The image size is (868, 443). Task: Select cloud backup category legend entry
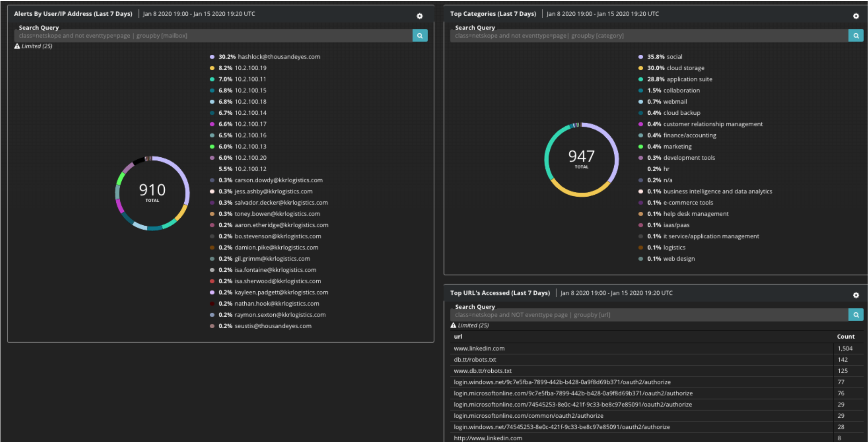[x=669, y=113]
